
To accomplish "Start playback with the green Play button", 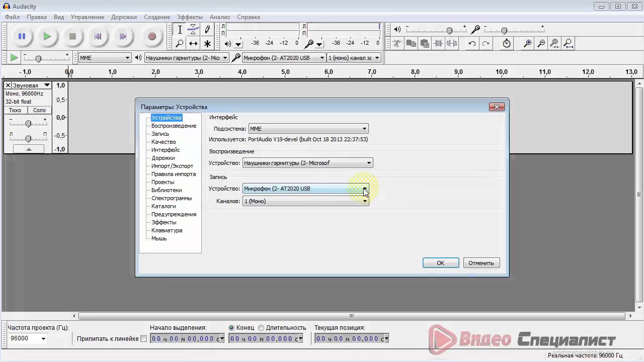I will point(47,36).
